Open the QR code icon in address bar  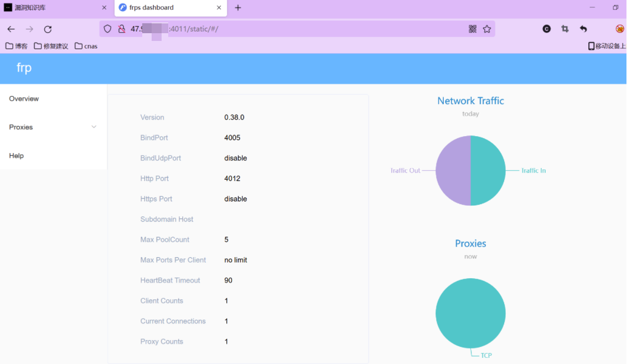(x=473, y=29)
